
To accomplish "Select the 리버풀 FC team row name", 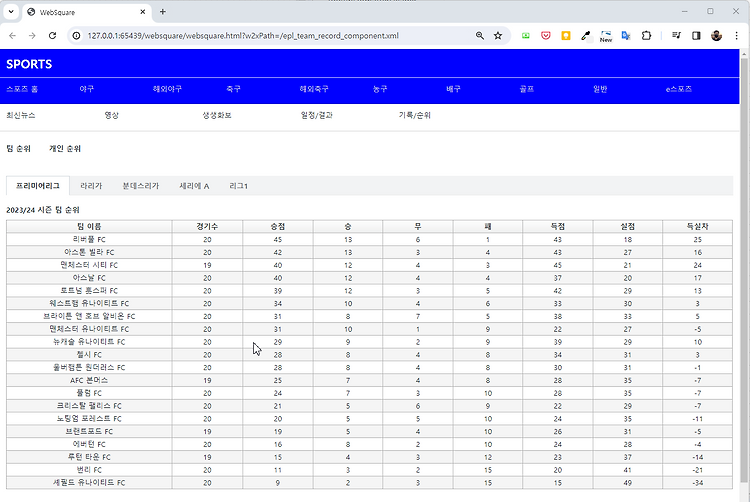I will pos(89,240).
